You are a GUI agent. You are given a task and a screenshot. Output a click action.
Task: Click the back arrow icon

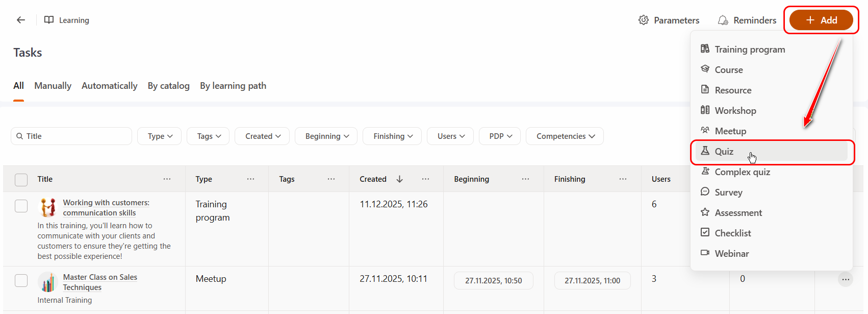tap(21, 20)
